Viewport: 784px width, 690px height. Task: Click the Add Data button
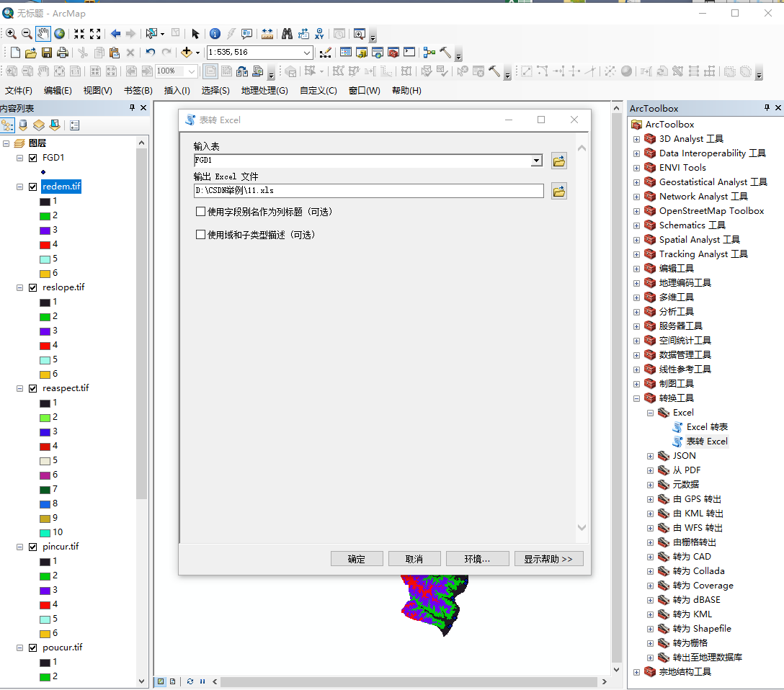coord(187,52)
